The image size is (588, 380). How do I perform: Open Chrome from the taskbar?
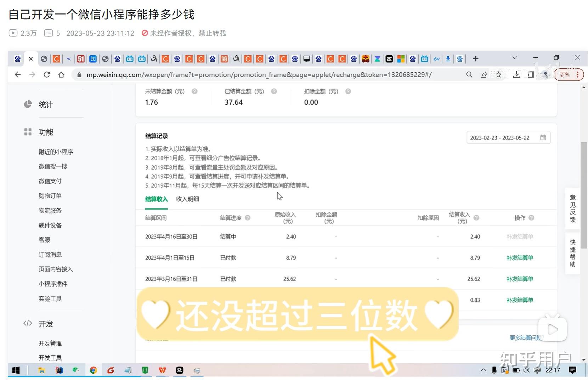pyautogui.click(x=93, y=370)
